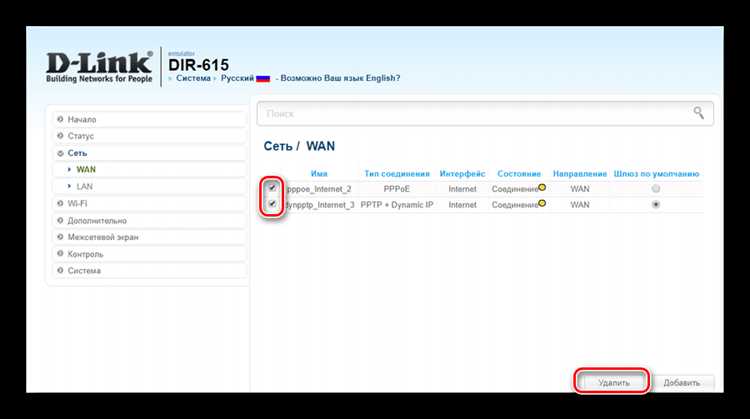Click the Шлюз по умолчанию column header
This screenshot has height=419, width=750.
point(656,174)
